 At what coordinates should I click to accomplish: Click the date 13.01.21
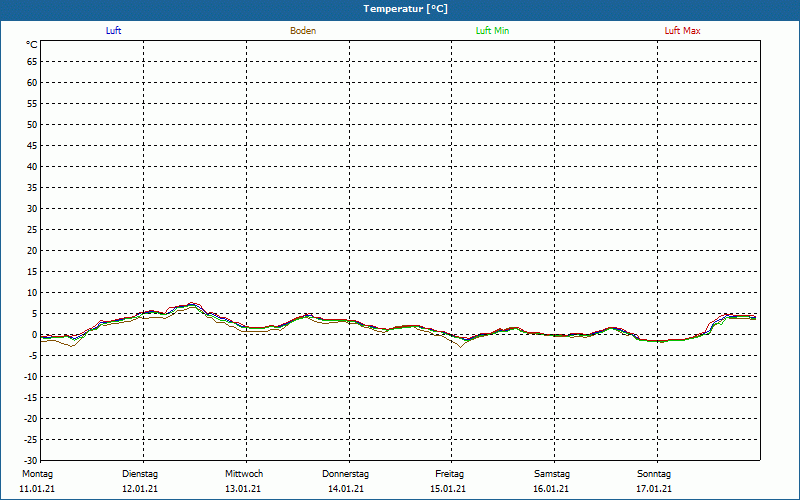click(243, 489)
